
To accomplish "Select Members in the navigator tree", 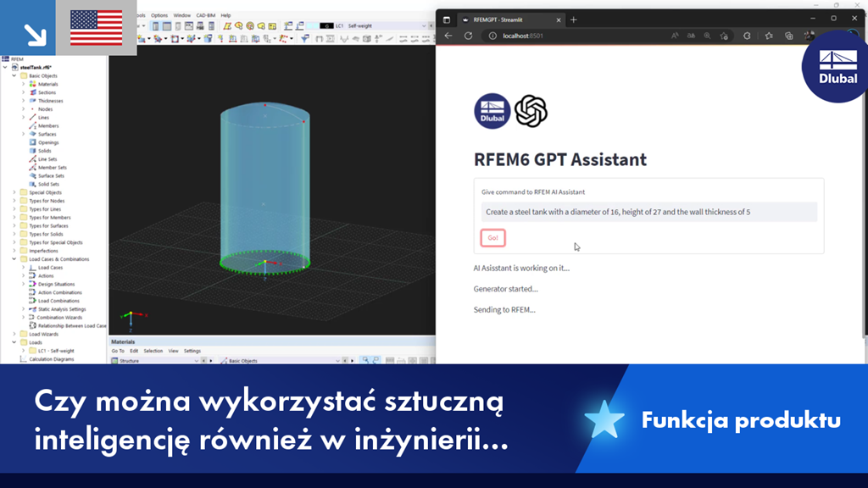I will 48,125.
